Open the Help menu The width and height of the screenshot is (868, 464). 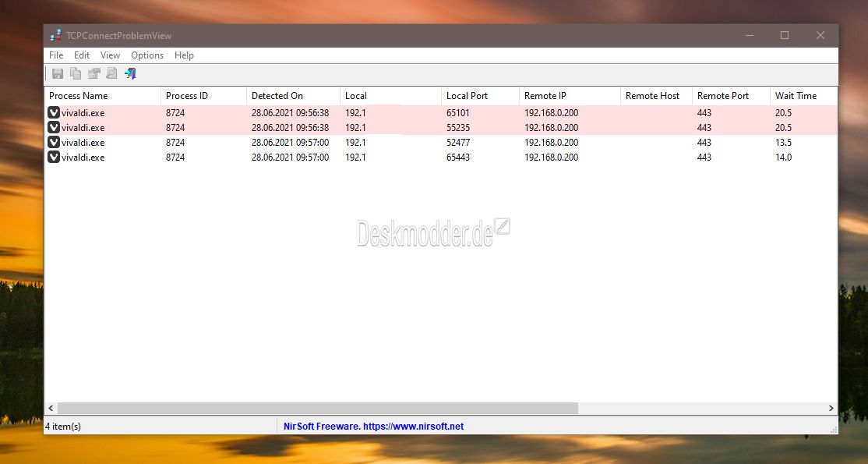click(x=185, y=55)
